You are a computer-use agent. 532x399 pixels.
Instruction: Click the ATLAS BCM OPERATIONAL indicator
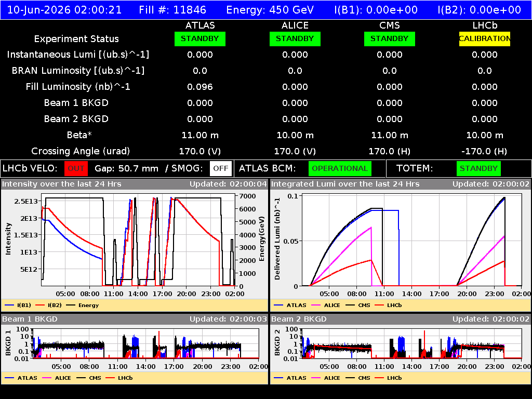click(x=340, y=169)
